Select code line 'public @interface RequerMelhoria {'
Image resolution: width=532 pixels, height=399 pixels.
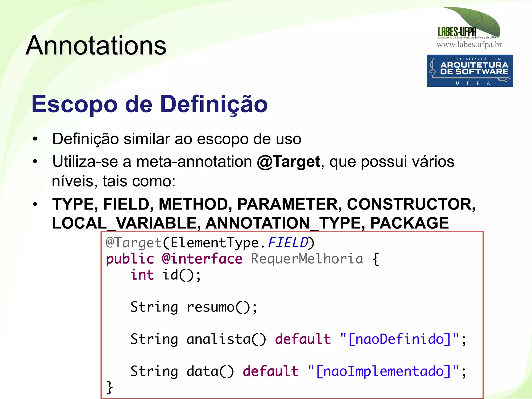(243, 259)
